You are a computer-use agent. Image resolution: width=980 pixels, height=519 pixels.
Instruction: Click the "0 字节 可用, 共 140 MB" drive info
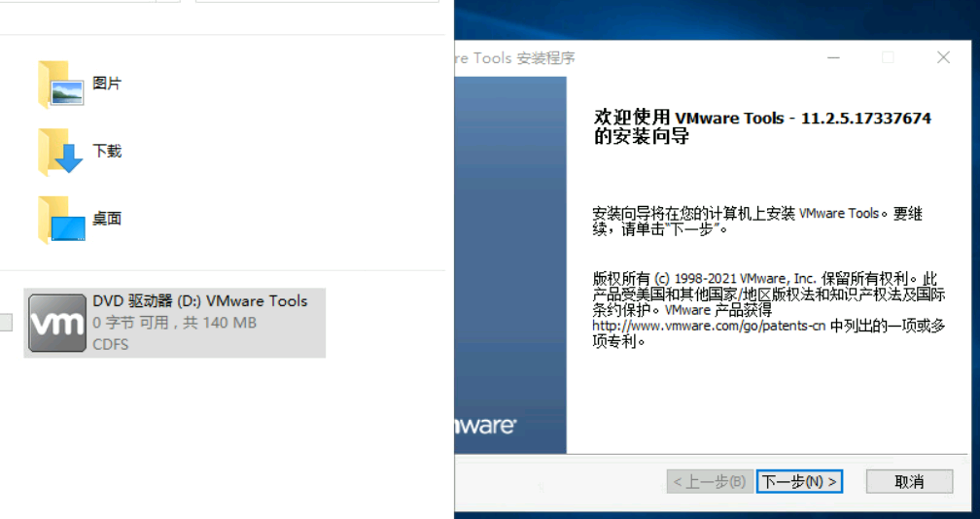[174, 323]
